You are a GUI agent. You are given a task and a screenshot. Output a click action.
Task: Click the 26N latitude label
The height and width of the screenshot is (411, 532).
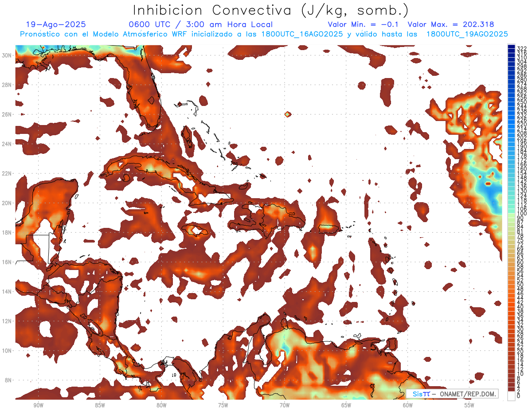[x=8, y=114]
